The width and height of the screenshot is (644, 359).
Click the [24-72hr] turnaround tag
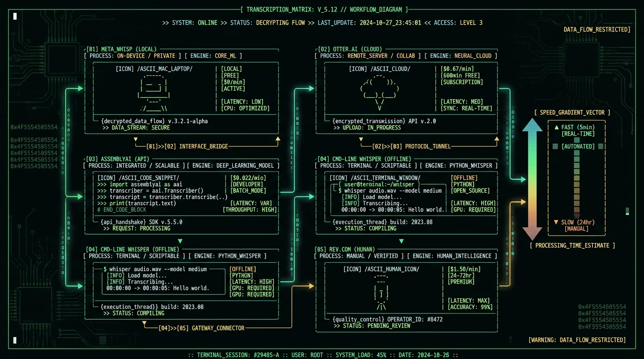coord(461,275)
